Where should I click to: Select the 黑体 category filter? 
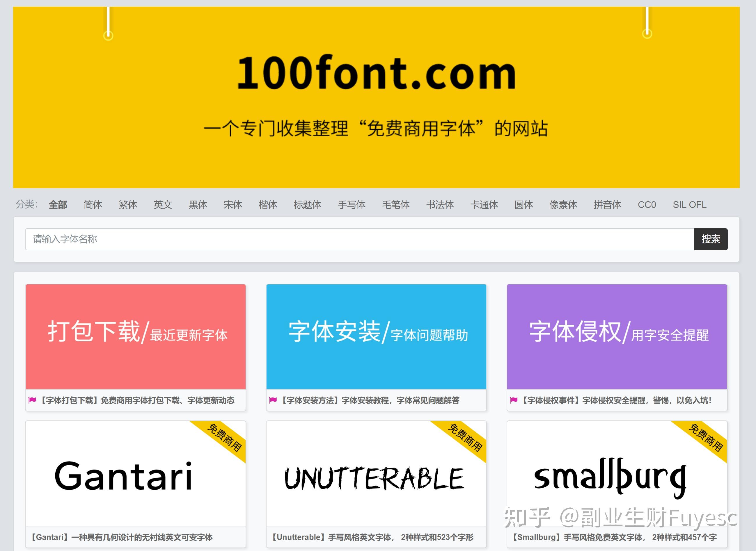(x=198, y=204)
